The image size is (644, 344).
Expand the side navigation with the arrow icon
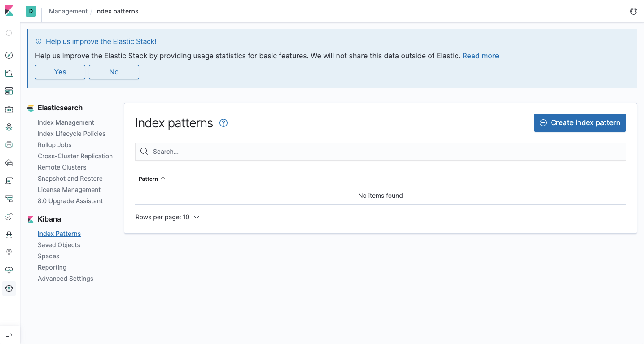coord(9,335)
